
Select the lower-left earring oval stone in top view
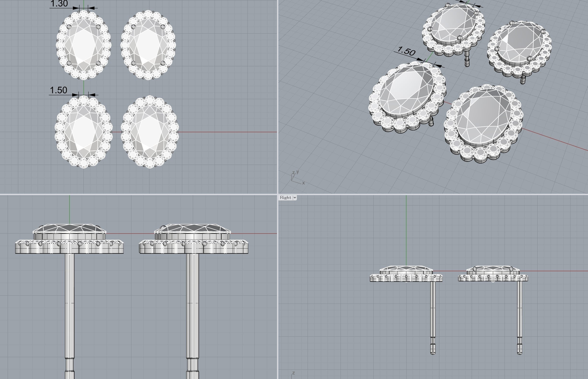tap(84, 132)
